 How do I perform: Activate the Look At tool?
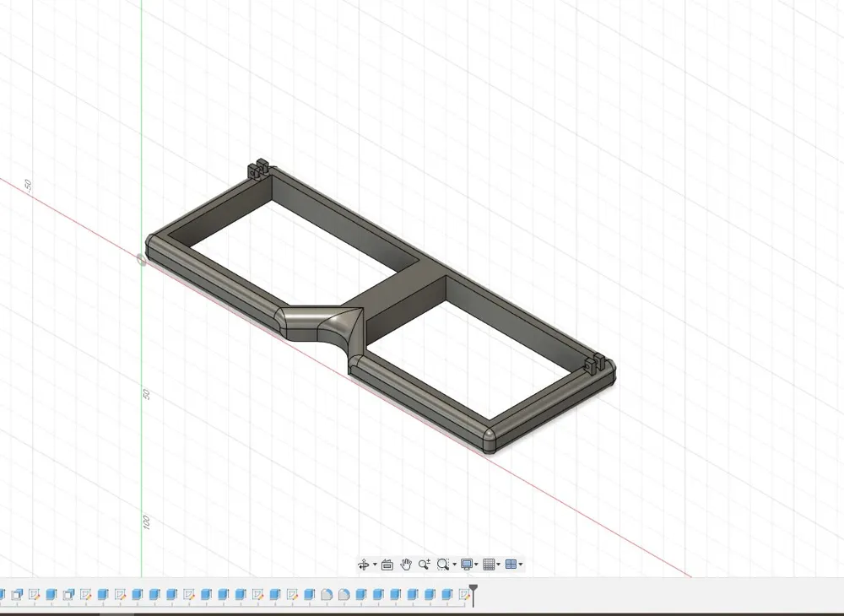click(387, 565)
